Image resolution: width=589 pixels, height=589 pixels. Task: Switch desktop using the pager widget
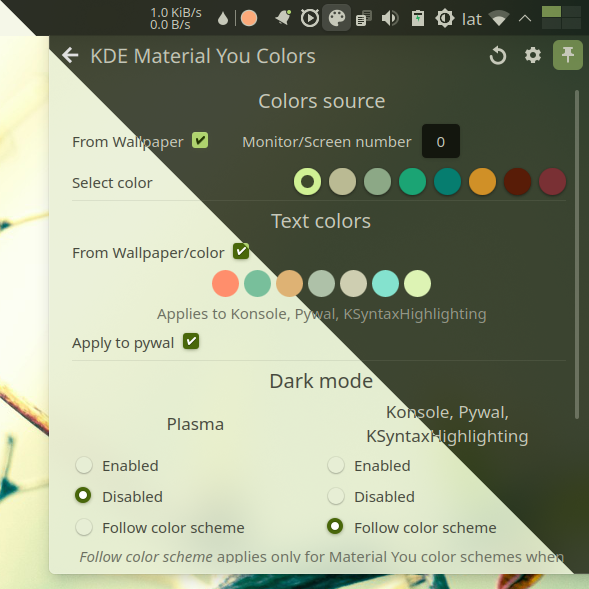pos(561,17)
